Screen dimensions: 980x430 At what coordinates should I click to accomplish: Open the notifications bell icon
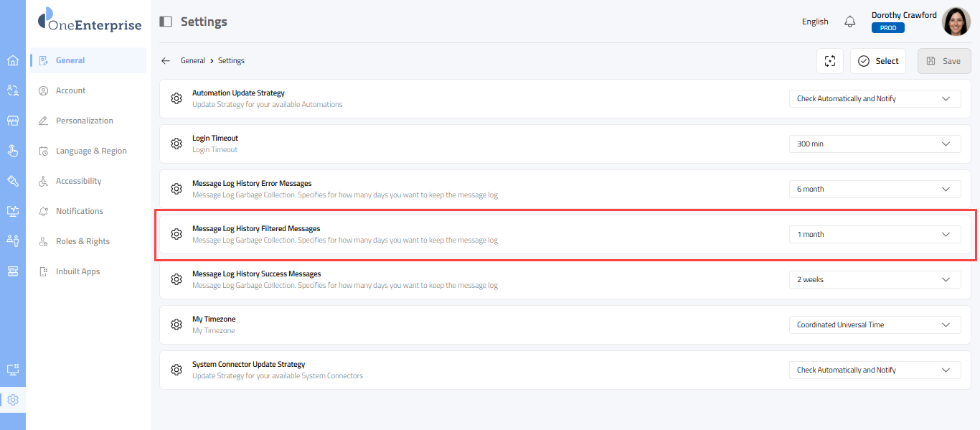pyautogui.click(x=850, y=22)
